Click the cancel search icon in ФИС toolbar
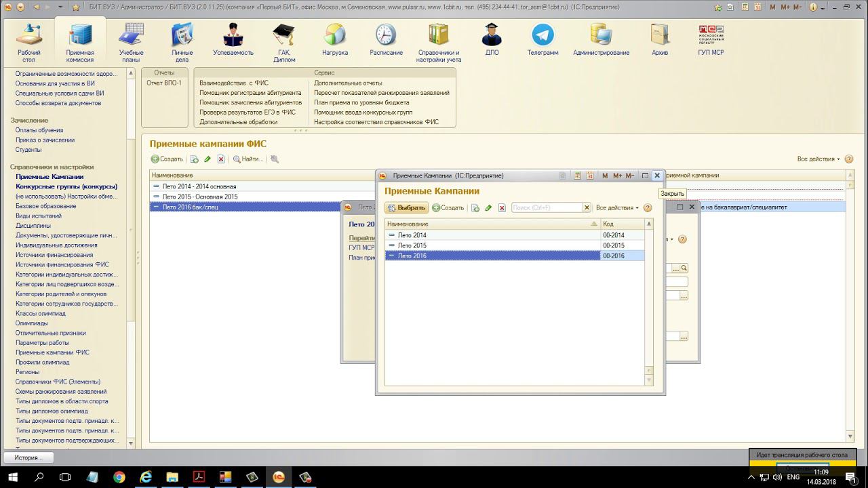The width and height of the screenshot is (868, 488). click(274, 159)
